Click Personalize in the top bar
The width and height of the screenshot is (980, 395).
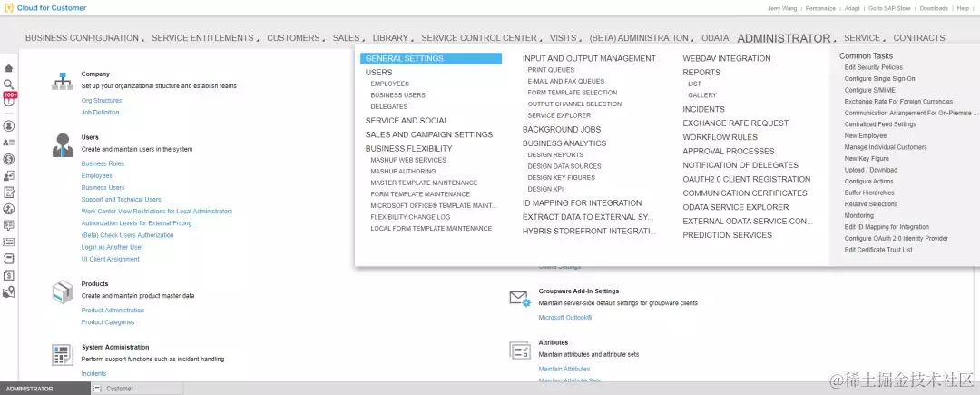point(820,9)
